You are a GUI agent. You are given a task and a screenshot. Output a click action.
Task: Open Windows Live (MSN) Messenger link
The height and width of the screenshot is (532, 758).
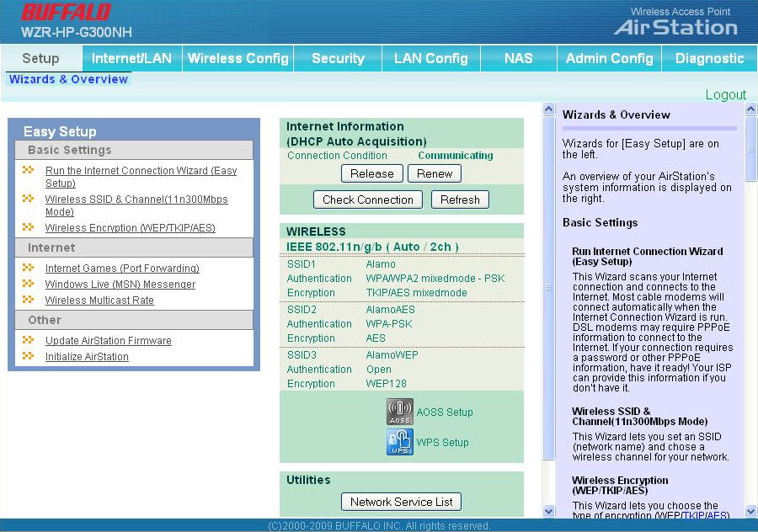pos(120,285)
